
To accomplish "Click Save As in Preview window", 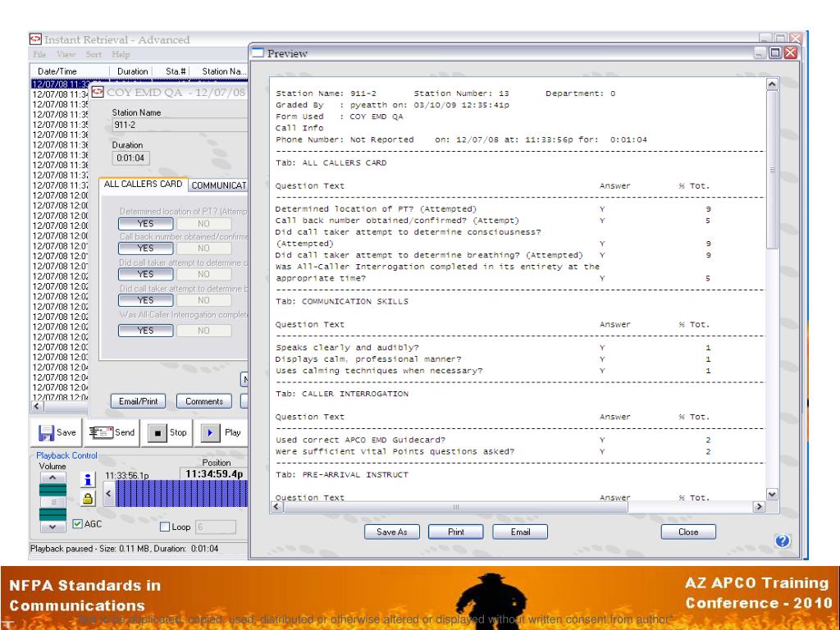I will click(x=391, y=532).
